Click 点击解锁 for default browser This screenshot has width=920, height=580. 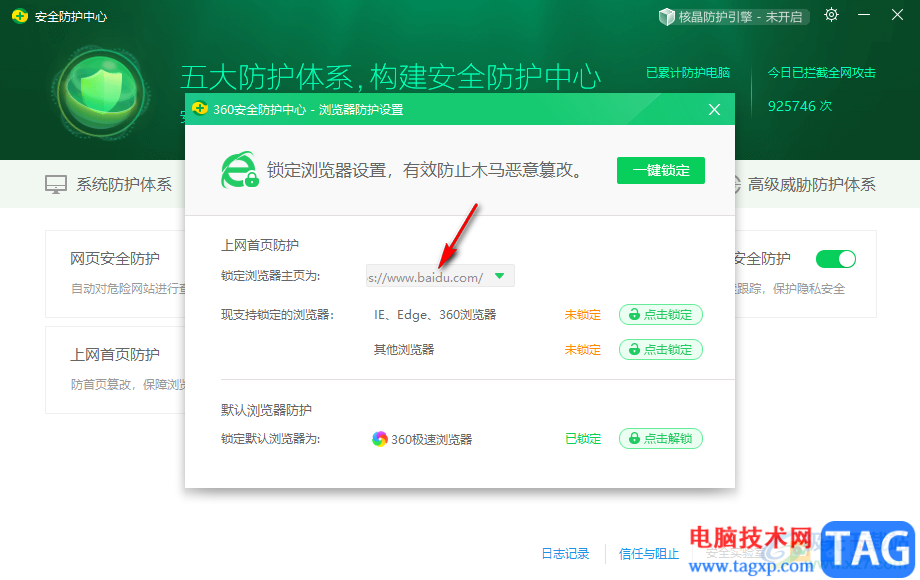661,439
